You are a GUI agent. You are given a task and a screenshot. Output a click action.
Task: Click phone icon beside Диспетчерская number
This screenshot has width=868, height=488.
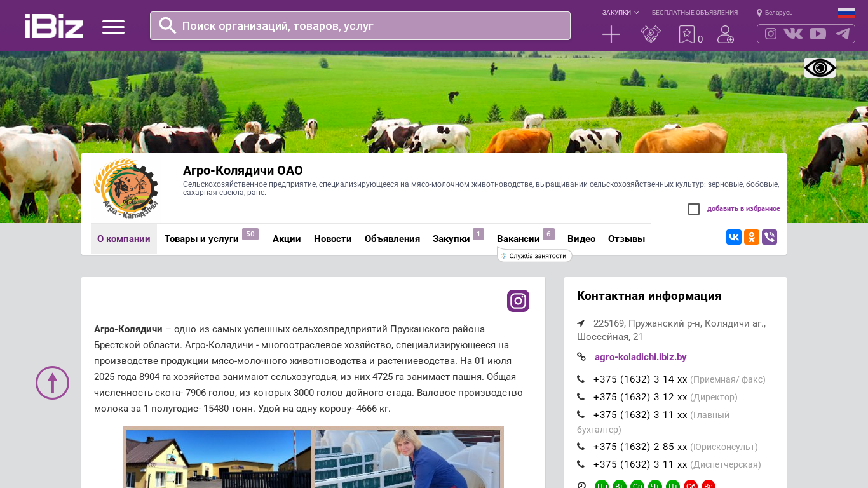[x=581, y=464]
